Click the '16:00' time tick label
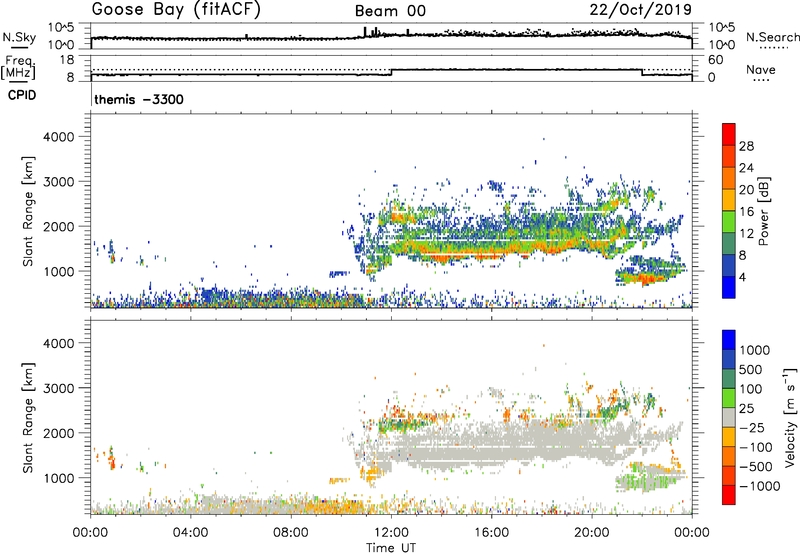800x554 pixels. click(491, 533)
